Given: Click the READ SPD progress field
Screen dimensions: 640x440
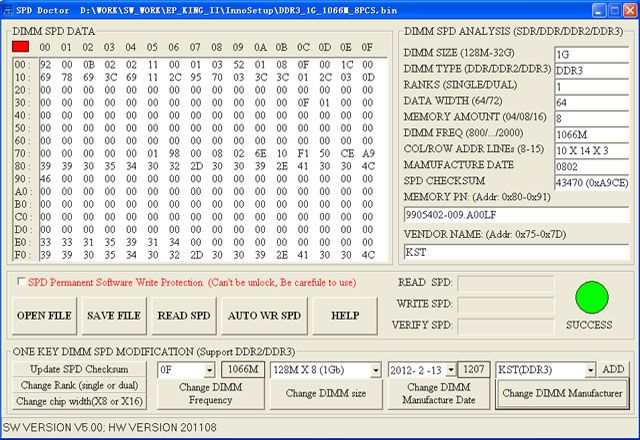Looking at the screenshot, I should click(506, 283).
